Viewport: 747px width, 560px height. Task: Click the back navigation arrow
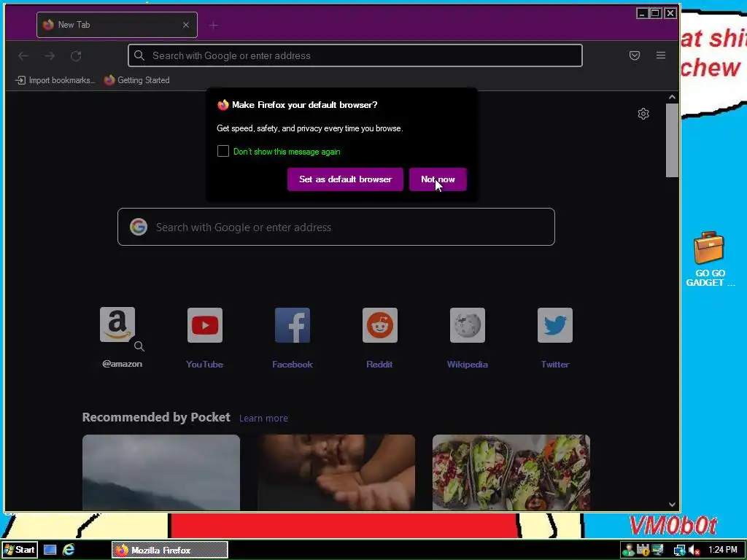23,55
